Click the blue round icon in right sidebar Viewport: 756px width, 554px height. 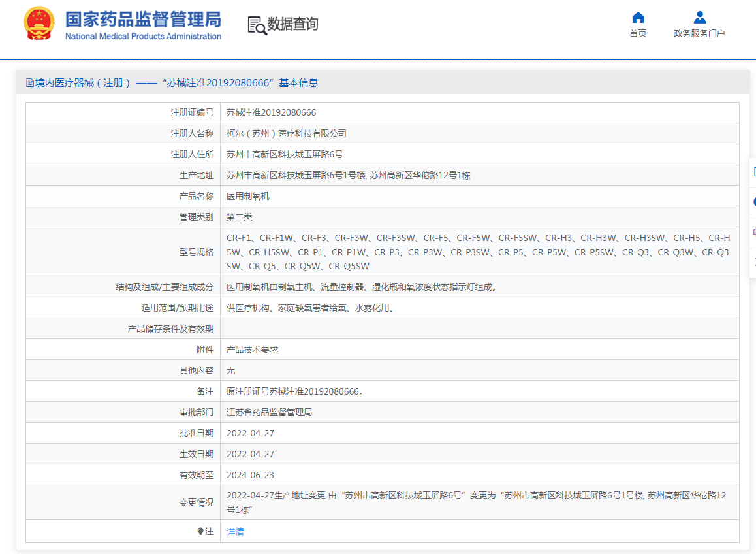click(754, 202)
